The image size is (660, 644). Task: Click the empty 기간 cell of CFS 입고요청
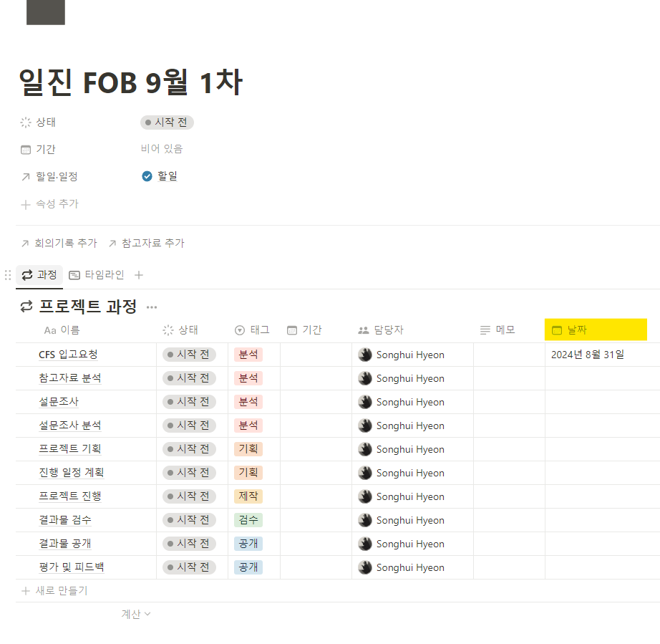tap(316, 355)
